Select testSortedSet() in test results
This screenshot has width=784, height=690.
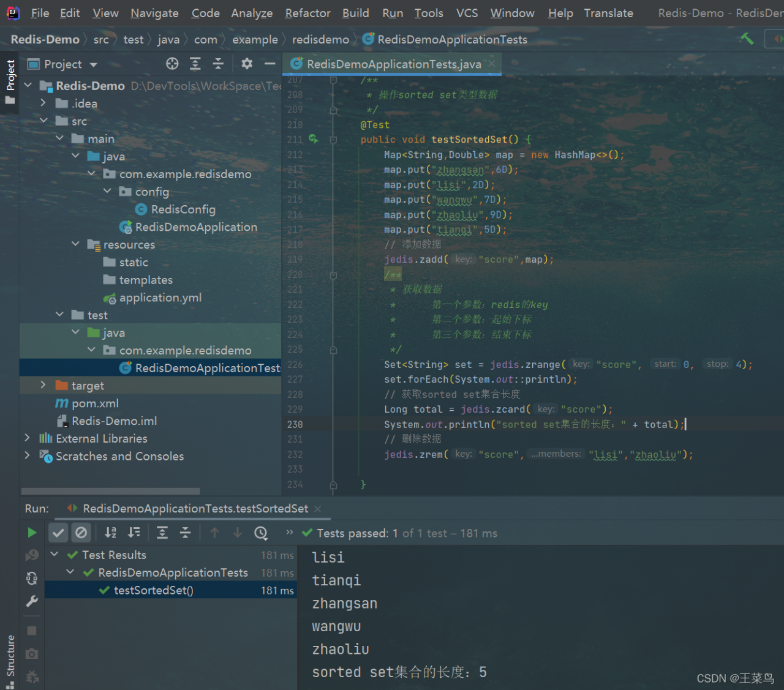(153, 590)
